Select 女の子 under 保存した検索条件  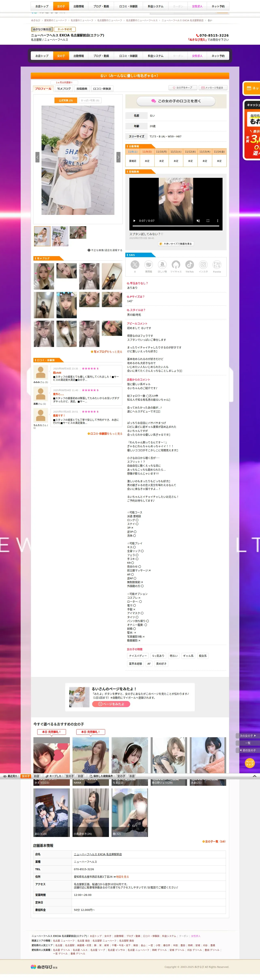[x=121, y=776]
